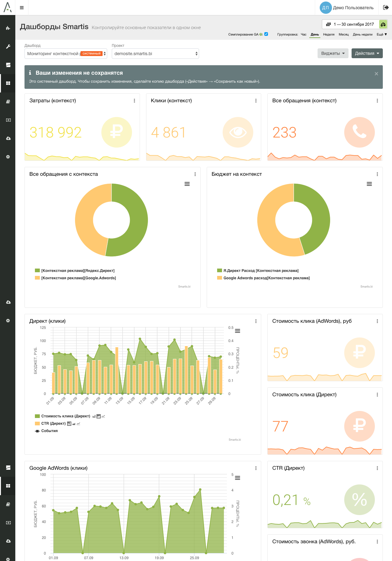Screen dimensions: 392x561
Task: Toggle Яндекс.Директ legend entry in обращения chart
Action: point(78,271)
